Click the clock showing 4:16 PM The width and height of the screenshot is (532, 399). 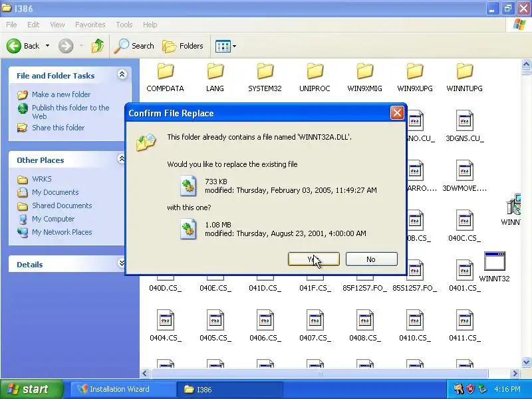pos(507,389)
